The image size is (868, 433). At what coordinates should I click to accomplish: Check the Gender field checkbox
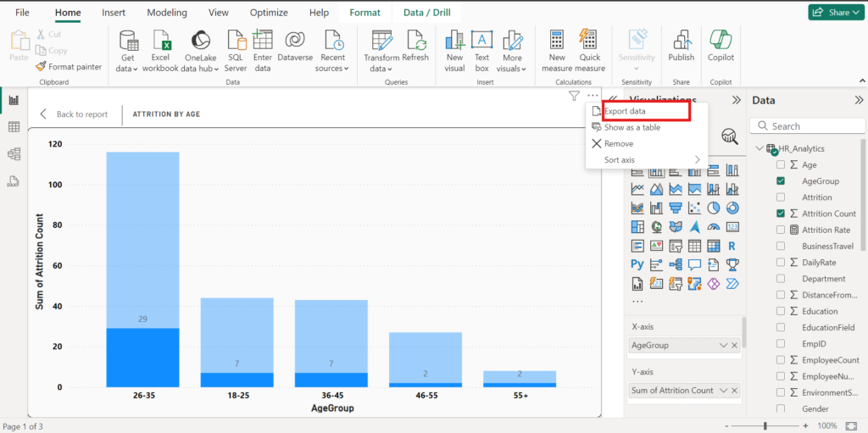click(781, 408)
